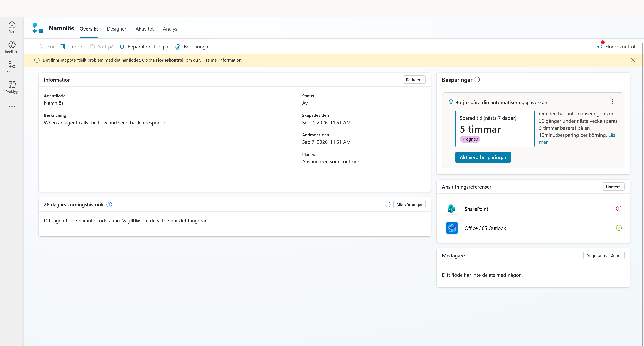Click Aktivera besparingar button
The image size is (644, 346).
coord(483,157)
